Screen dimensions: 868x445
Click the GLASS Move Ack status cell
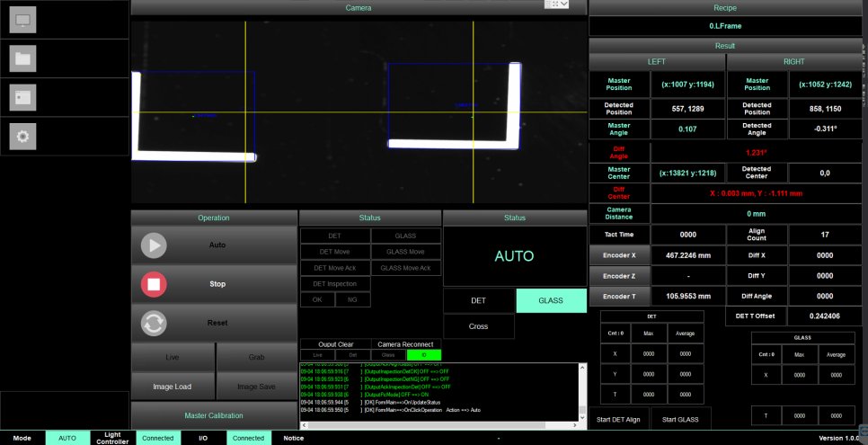(406, 268)
